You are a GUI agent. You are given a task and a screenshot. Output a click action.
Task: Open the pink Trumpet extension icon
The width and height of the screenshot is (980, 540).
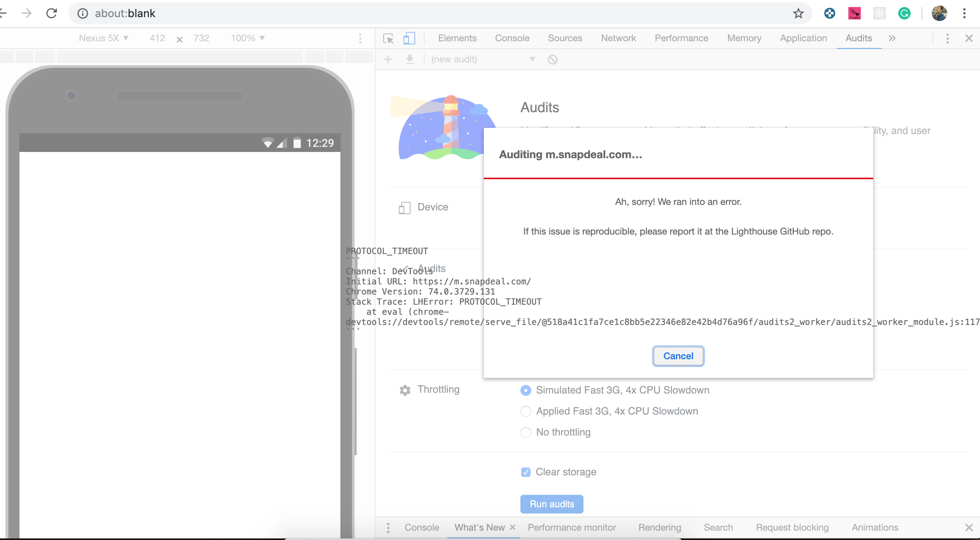tap(854, 14)
